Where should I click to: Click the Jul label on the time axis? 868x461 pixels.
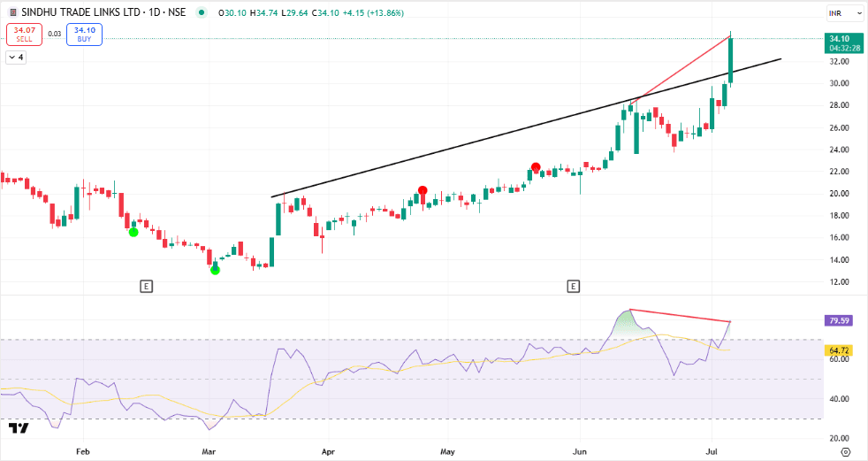pyautogui.click(x=712, y=451)
